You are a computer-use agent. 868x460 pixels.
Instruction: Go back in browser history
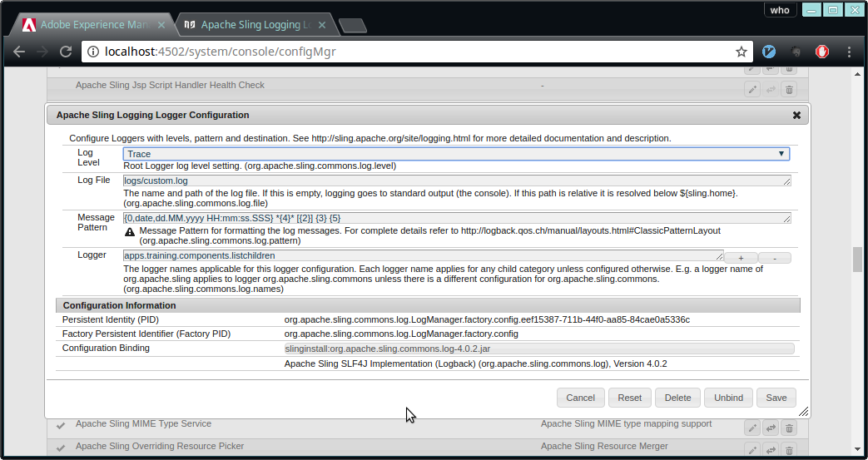tap(19, 52)
